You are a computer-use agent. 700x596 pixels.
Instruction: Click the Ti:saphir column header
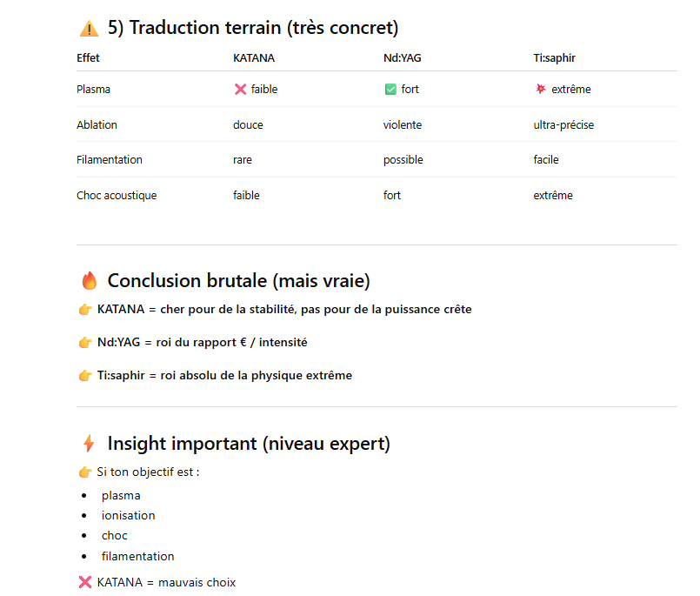click(x=554, y=58)
